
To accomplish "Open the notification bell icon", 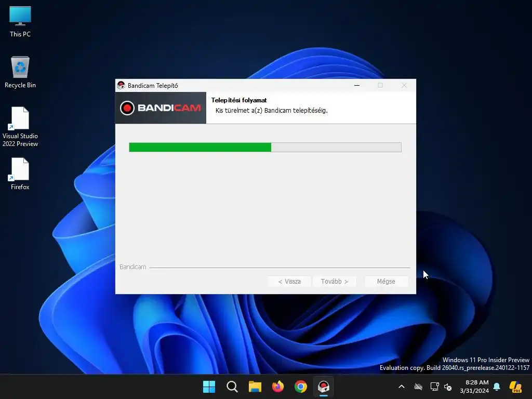I will [x=497, y=387].
